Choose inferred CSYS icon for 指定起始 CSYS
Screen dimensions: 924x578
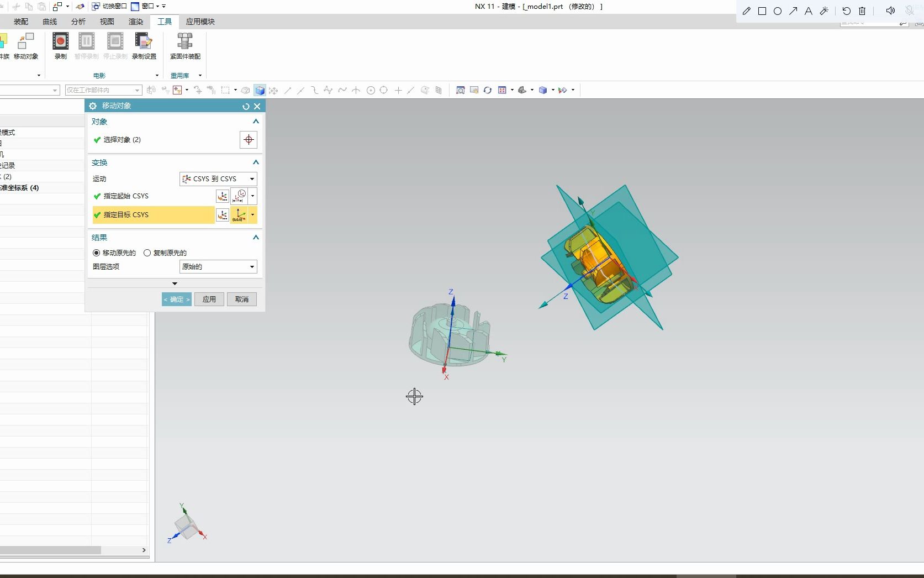pos(239,196)
